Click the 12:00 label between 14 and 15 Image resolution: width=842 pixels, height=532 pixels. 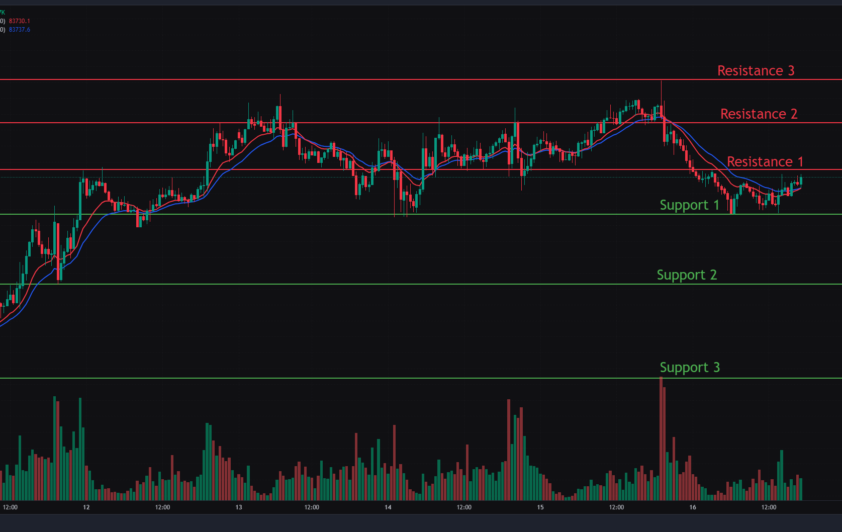click(x=464, y=507)
